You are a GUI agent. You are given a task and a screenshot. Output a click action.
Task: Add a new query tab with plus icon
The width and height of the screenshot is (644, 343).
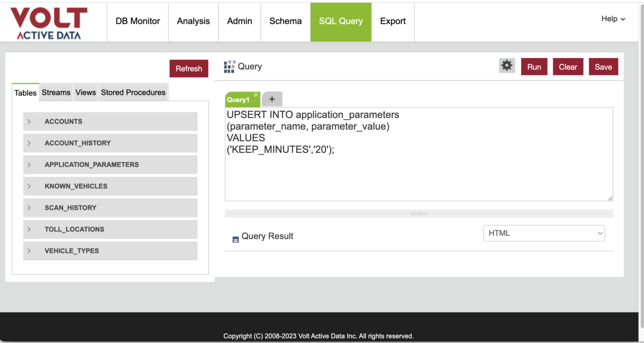[x=272, y=99]
